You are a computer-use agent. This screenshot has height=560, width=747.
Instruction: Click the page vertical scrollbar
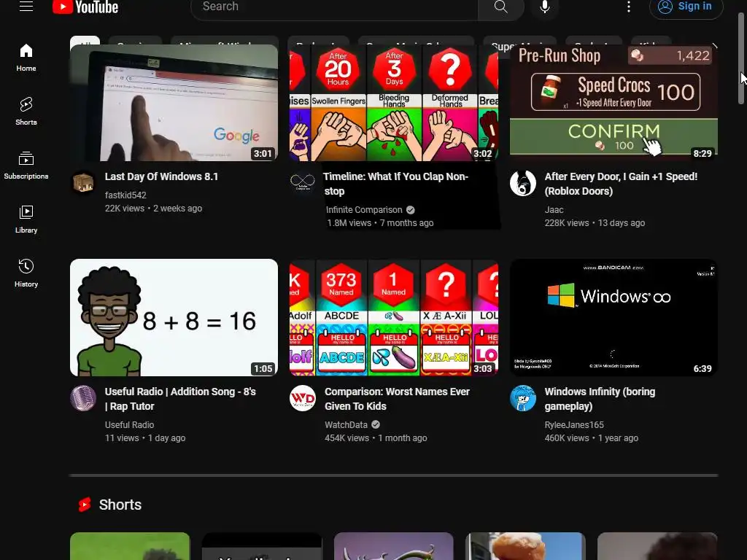[x=741, y=57]
